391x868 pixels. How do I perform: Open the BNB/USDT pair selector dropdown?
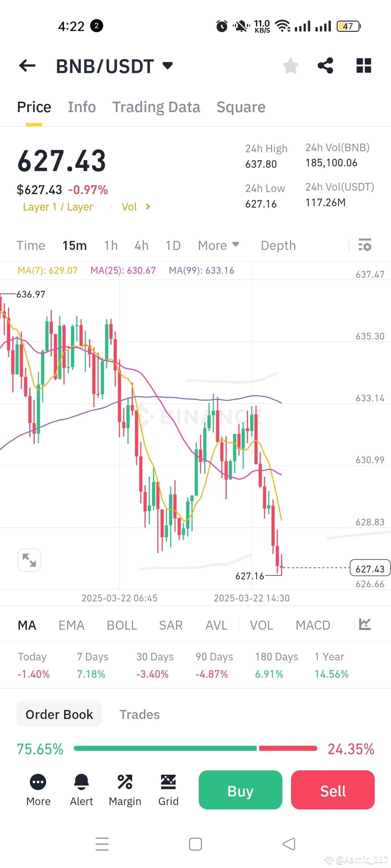[x=167, y=65]
